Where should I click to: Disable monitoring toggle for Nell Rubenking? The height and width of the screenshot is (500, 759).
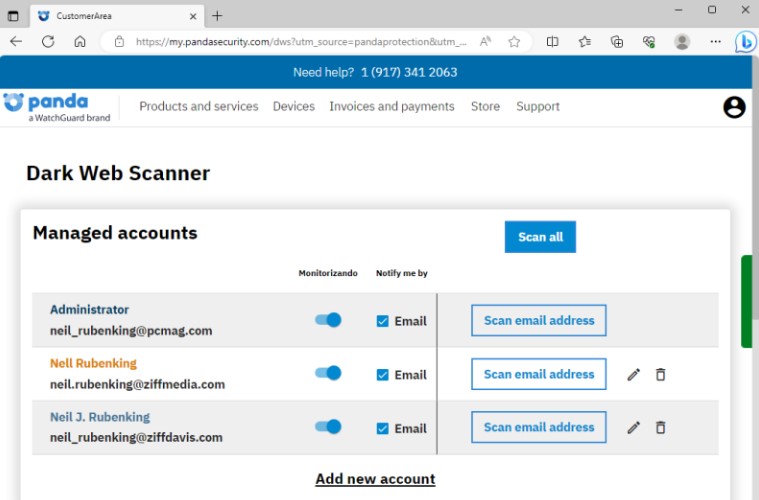328,373
